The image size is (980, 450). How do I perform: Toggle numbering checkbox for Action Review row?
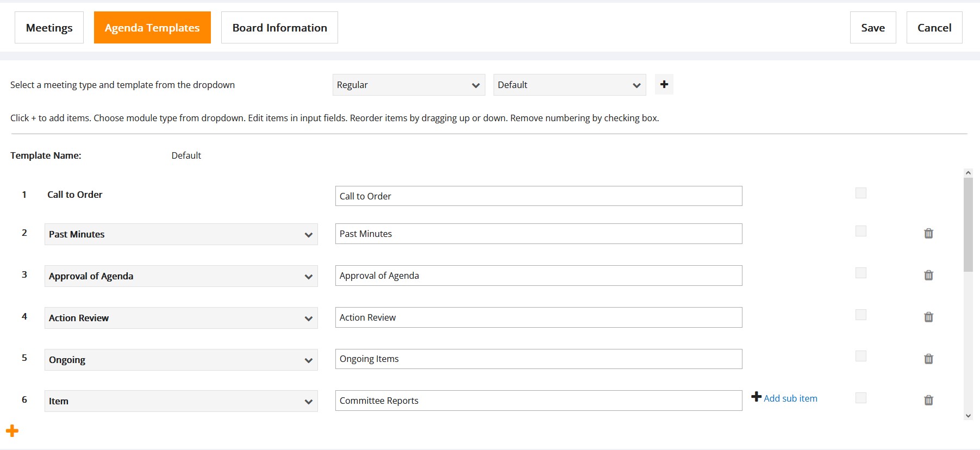[860, 315]
